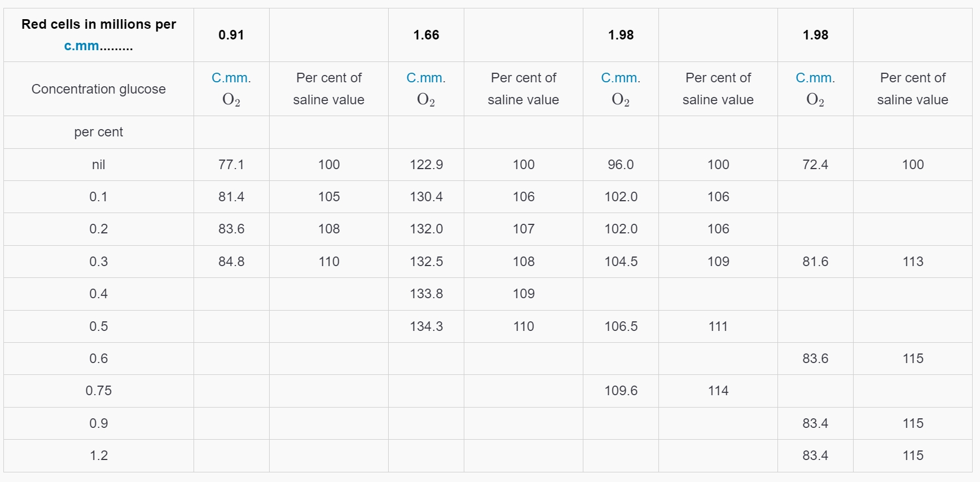Select the 109.6 value cell
Screen dimensions: 980x482
pyautogui.click(x=621, y=391)
